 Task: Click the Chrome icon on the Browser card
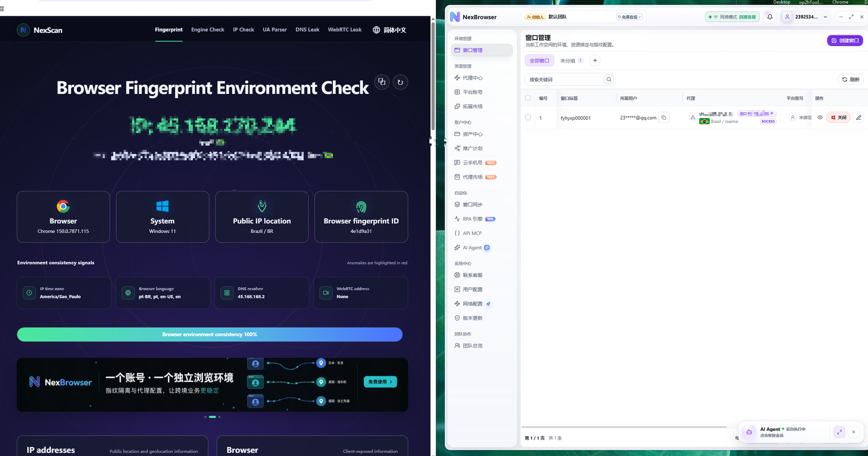63,207
